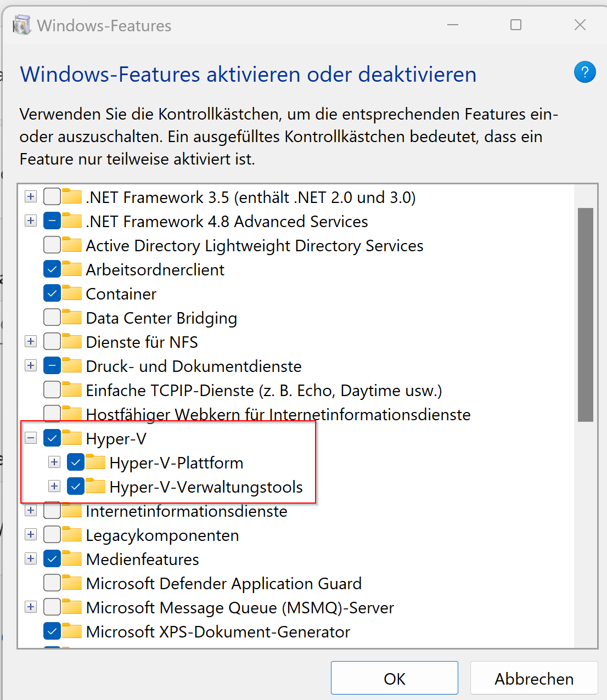
Task: Uncheck Microsoft XPS-Dokument-Generator
Action: [x=52, y=631]
